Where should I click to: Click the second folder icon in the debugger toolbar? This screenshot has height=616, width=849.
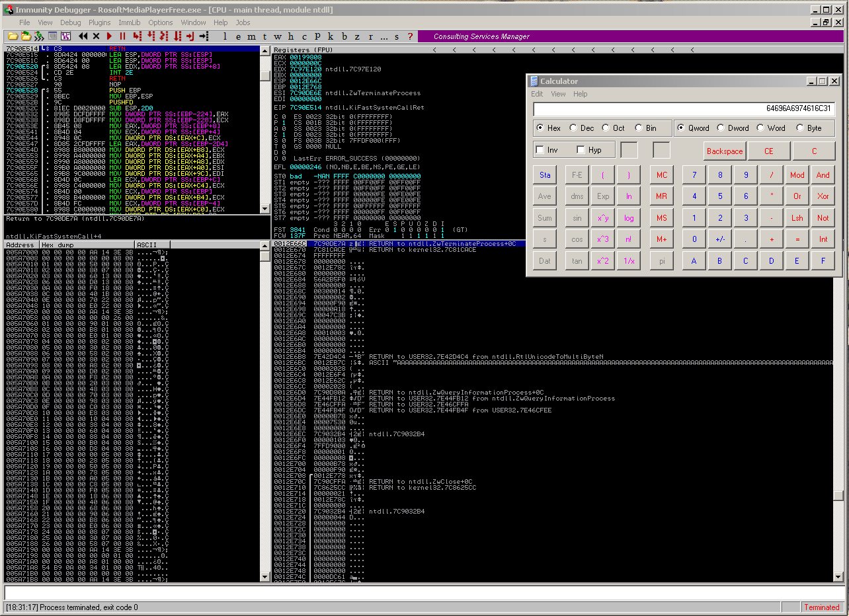coord(26,36)
